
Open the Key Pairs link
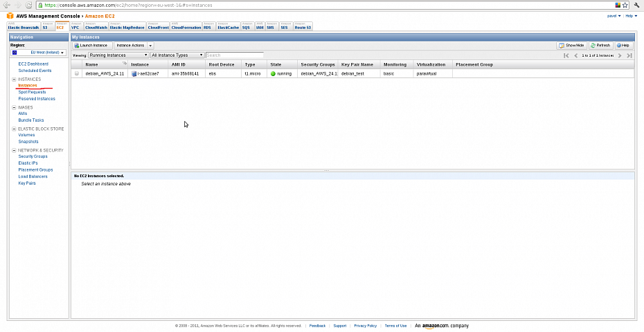point(27,183)
